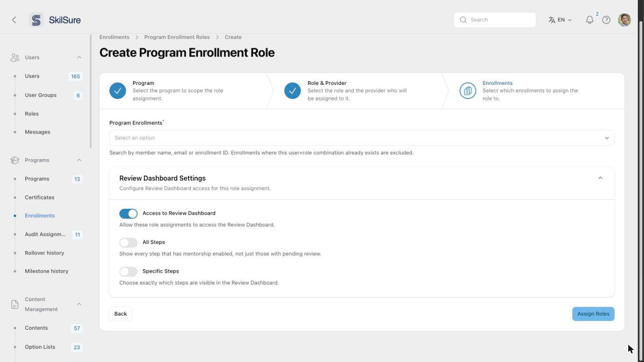Click the back arrow beside SkilSure logo
The width and height of the screenshot is (644, 362).
point(14,20)
